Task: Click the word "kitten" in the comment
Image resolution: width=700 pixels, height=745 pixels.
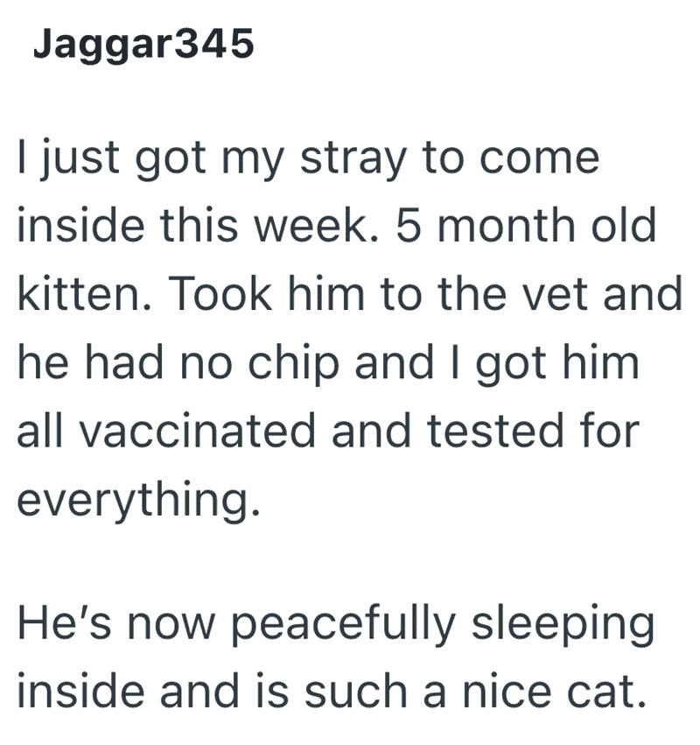Action: click(x=72, y=295)
